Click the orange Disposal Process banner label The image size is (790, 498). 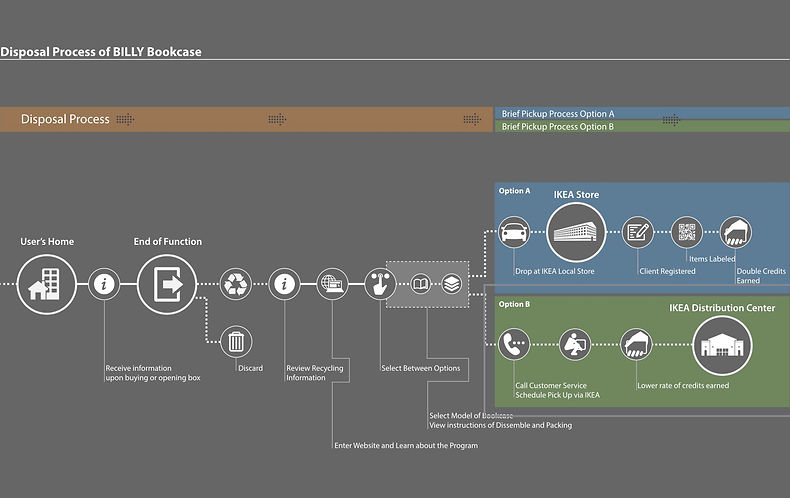65,119
